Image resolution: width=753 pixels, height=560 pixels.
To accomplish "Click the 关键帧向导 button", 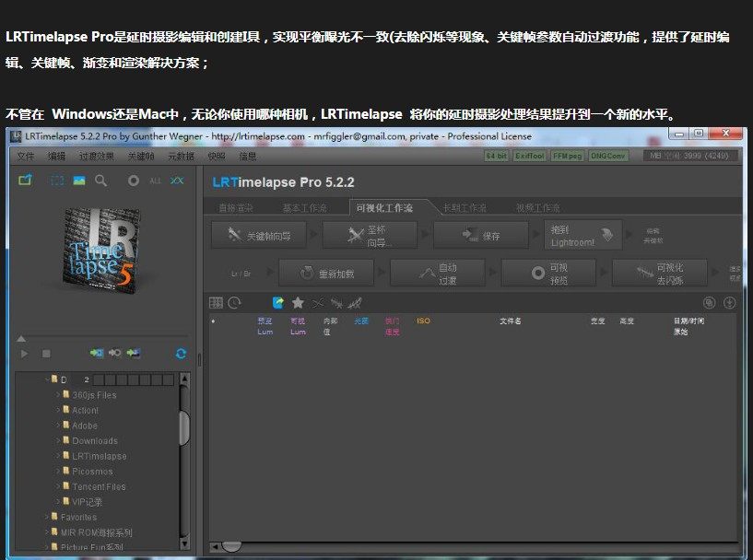I will pyautogui.click(x=259, y=235).
